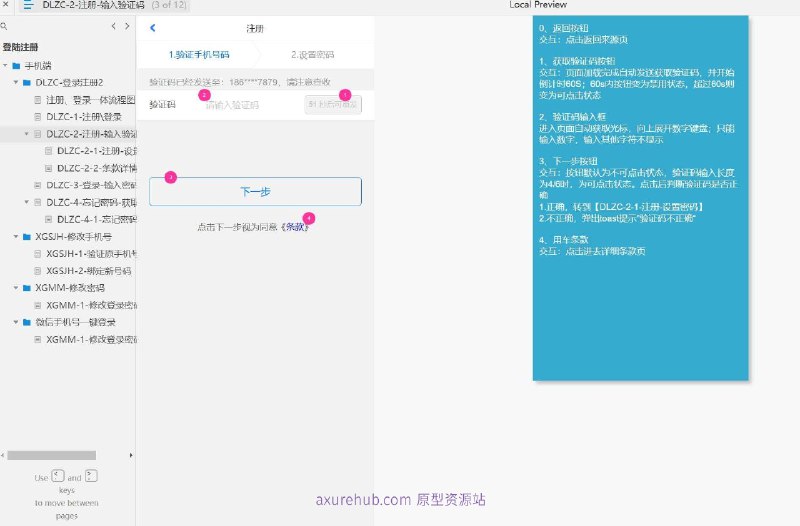Click sidebar scrollbar right arrow
The height and width of the screenshot is (526, 800).
pos(131,455)
